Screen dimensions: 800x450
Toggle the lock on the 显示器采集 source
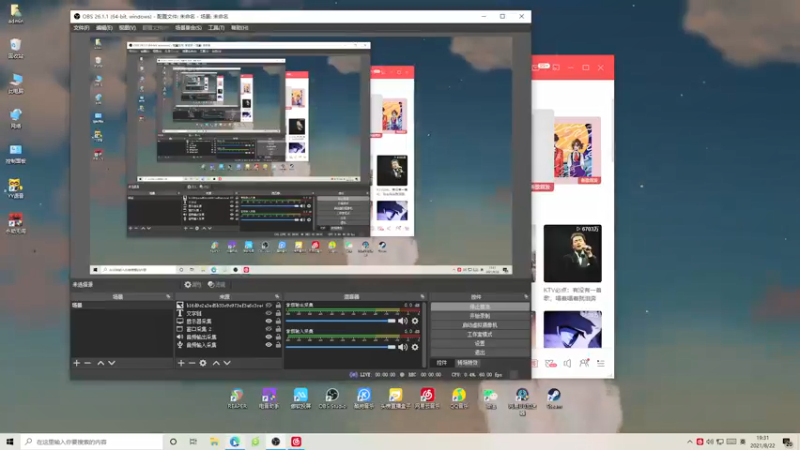[278, 321]
